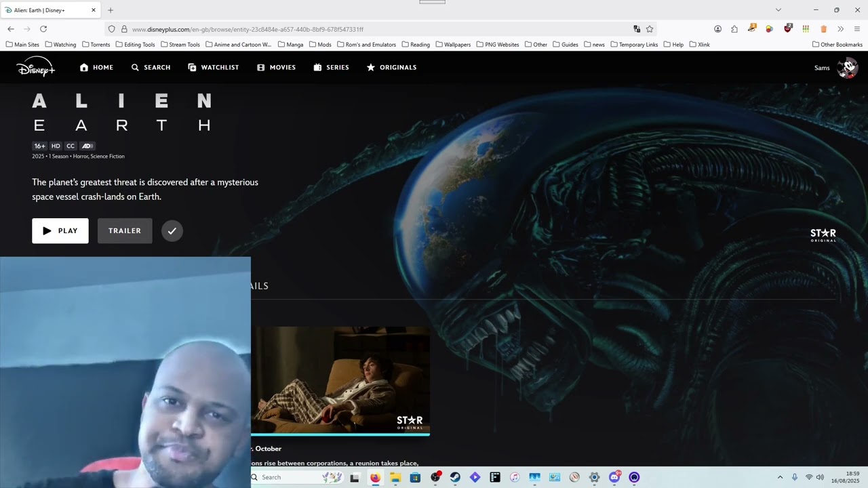Select the Alien: Earth | Disney+ tab

coord(52,10)
